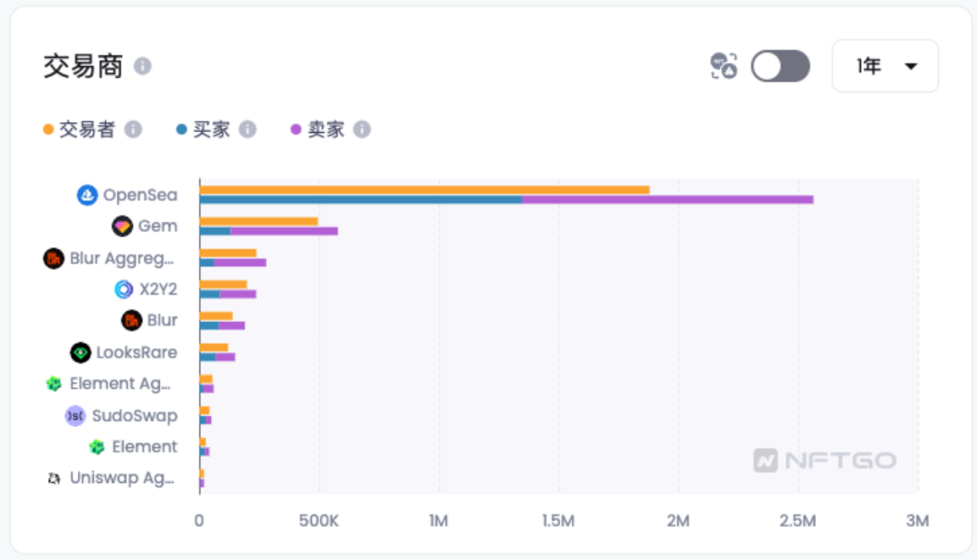
Task: Click Blur Aggregator's orange traders bar
Action: (228, 253)
